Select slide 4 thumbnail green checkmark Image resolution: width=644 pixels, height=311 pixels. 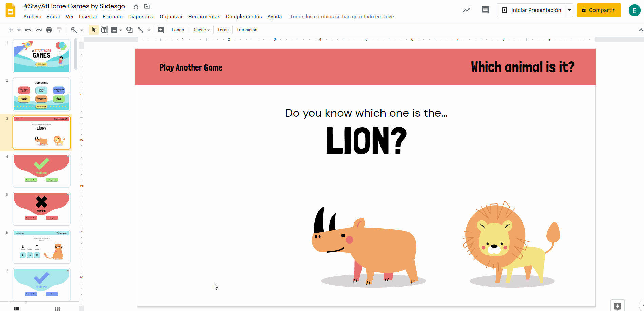pos(41,171)
